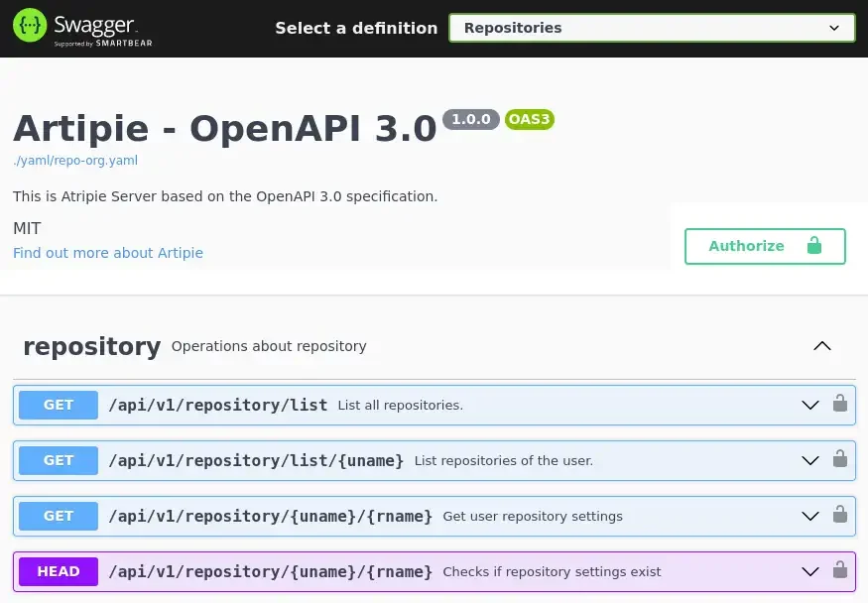Click the lock icon on the repository list endpoint
868x603 pixels.
coord(840,405)
